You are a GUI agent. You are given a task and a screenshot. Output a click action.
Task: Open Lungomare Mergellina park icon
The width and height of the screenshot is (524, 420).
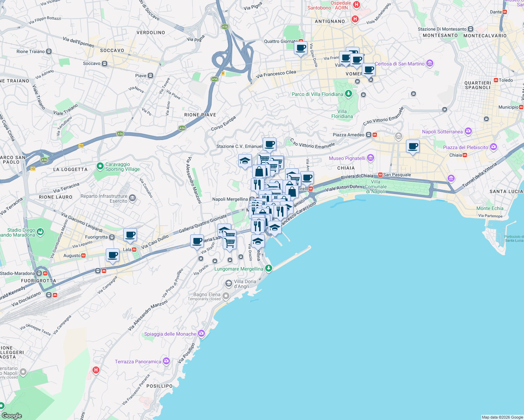(x=268, y=268)
